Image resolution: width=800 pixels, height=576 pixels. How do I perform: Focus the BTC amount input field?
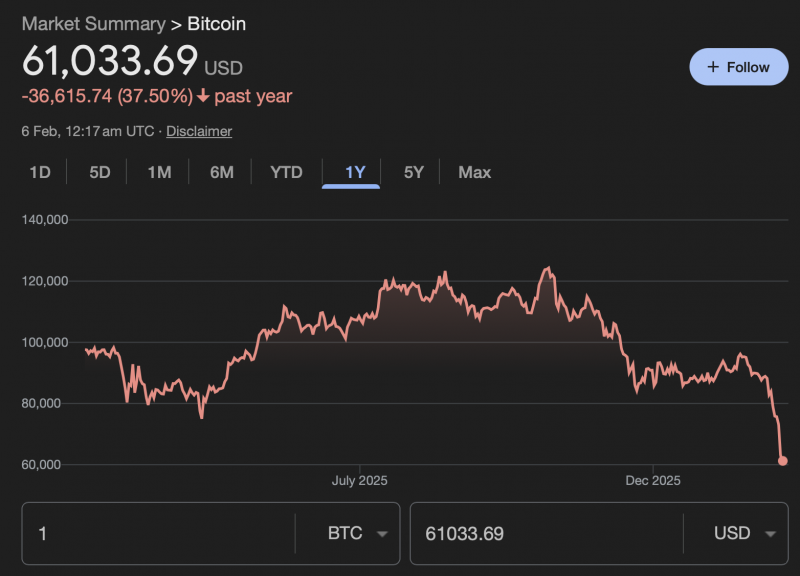(160, 534)
